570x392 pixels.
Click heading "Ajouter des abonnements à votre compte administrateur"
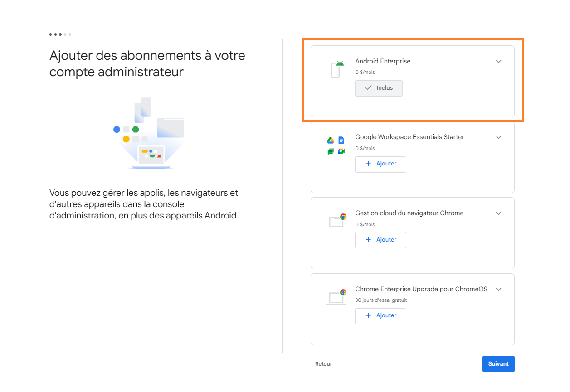[147, 63]
